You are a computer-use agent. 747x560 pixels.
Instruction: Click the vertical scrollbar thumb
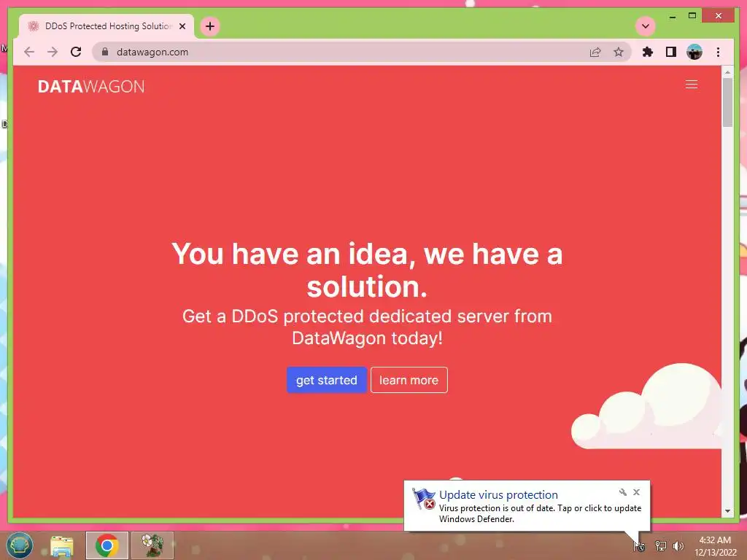click(727, 102)
